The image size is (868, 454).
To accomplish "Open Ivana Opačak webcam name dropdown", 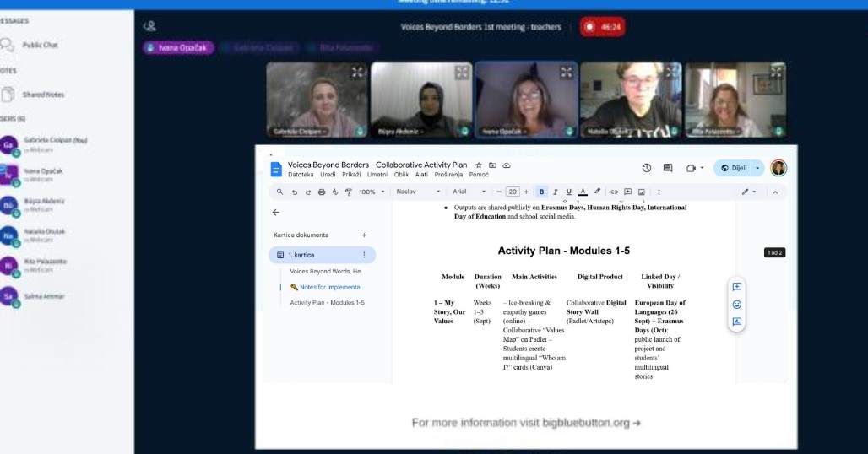I will (504, 132).
